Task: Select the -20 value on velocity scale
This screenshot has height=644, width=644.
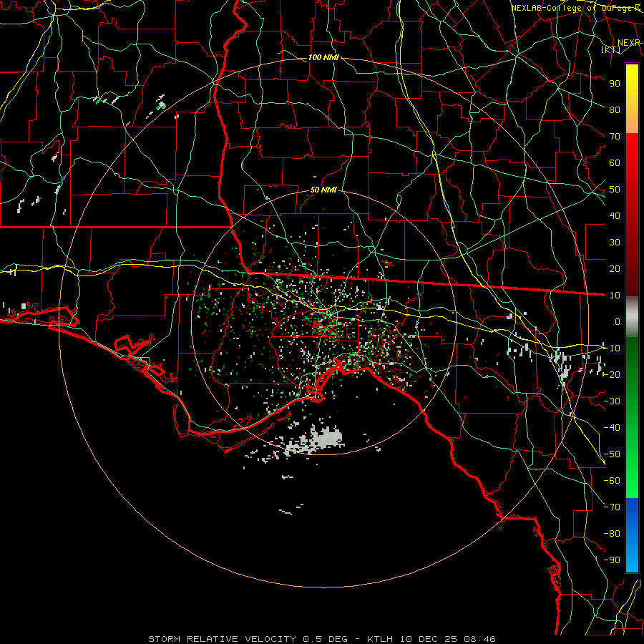Action: pos(612,374)
